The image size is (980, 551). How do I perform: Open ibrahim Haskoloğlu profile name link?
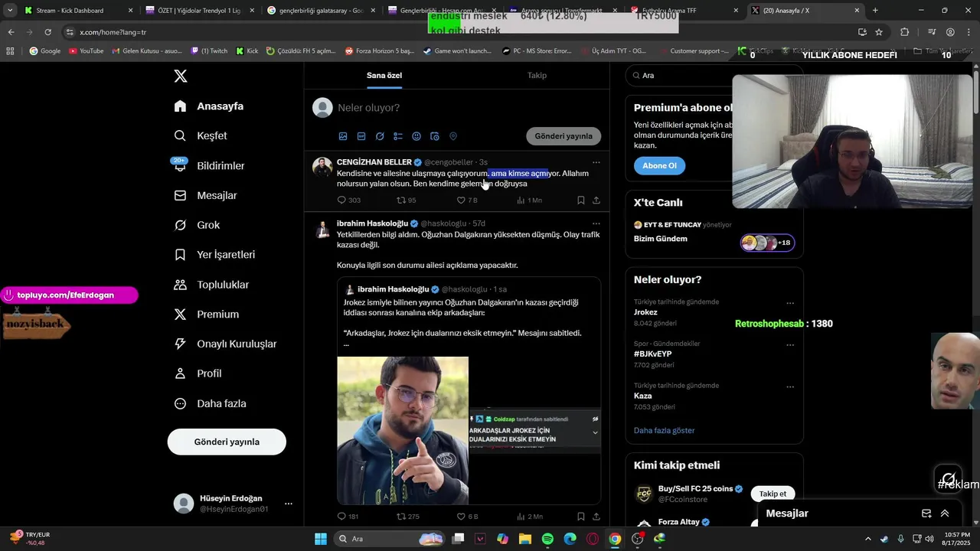pos(372,223)
